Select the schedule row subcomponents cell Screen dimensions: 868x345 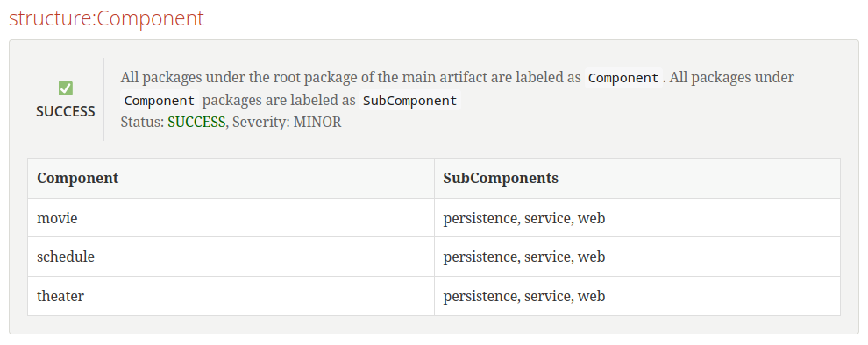(x=637, y=257)
